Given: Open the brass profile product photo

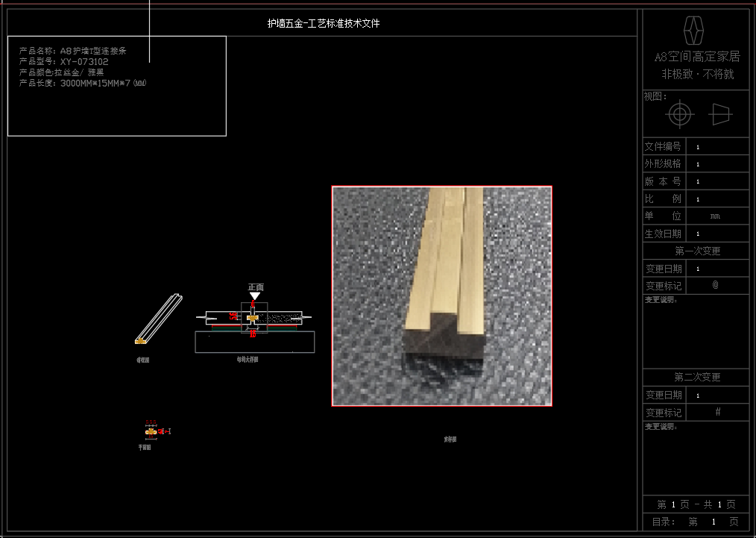Looking at the screenshot, I should [441, 295].
